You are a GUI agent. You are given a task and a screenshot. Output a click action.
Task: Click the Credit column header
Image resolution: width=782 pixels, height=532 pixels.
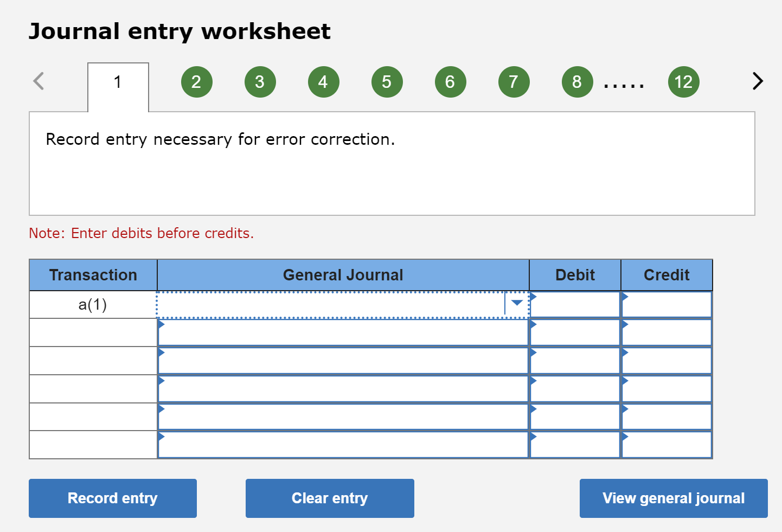click(666, 275)
